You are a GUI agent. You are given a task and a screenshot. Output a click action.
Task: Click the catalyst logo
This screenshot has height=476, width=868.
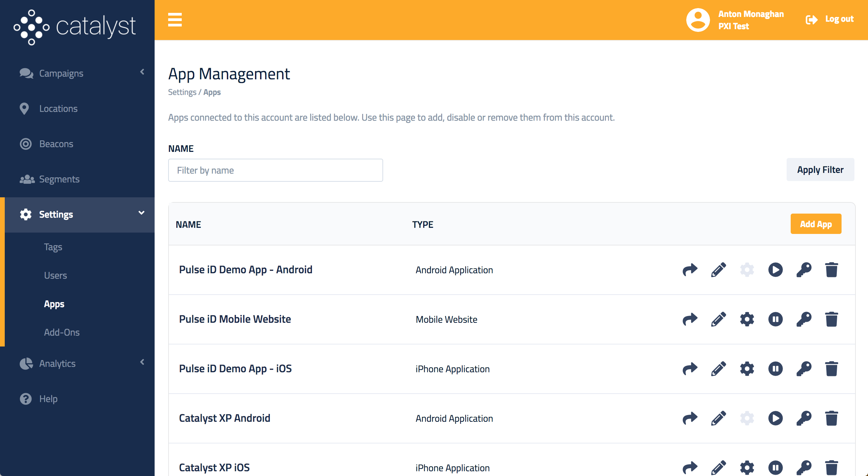[x=75, y=27]
